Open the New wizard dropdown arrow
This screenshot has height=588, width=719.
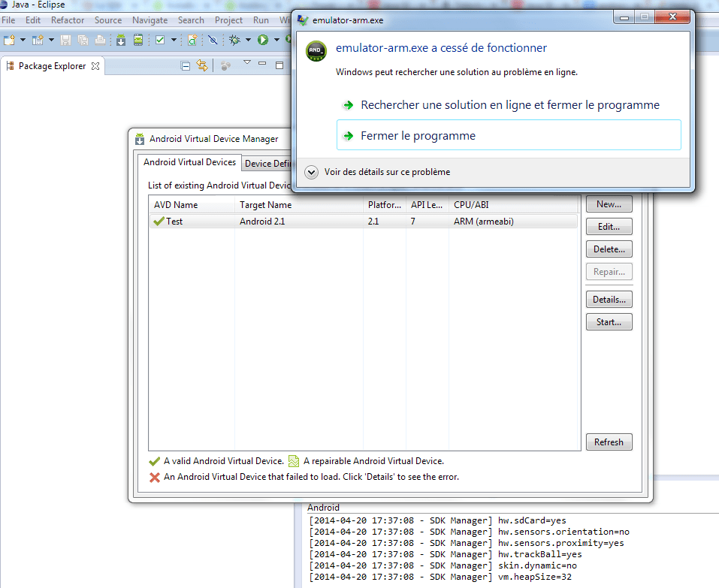click(22, 40)
